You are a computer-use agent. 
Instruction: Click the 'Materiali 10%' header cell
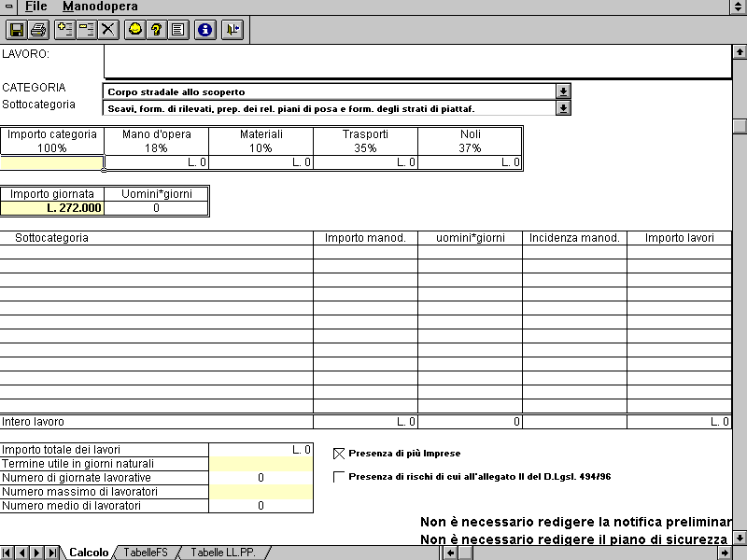261,141
